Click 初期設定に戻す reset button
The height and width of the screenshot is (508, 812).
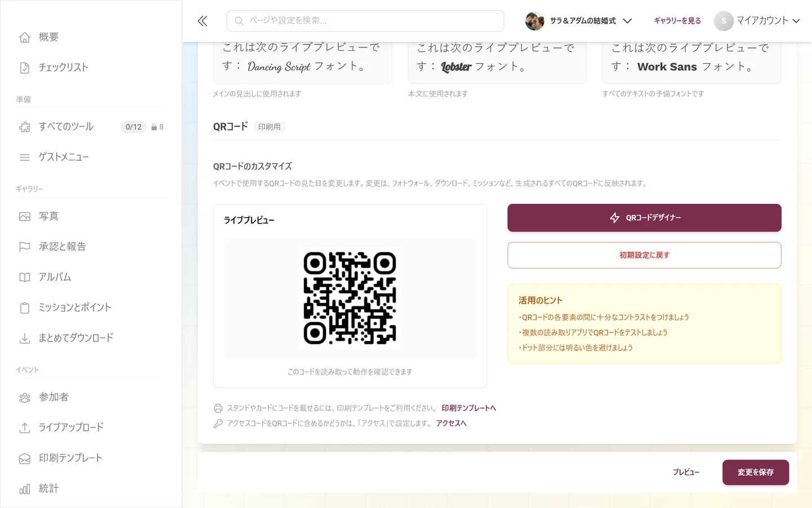[x=645, y=255]
